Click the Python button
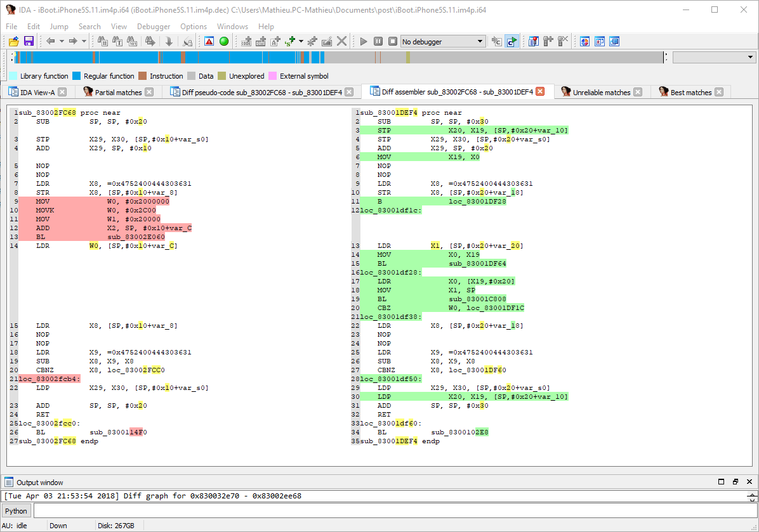This screenshot has width=759, height=532. [16, 511]
